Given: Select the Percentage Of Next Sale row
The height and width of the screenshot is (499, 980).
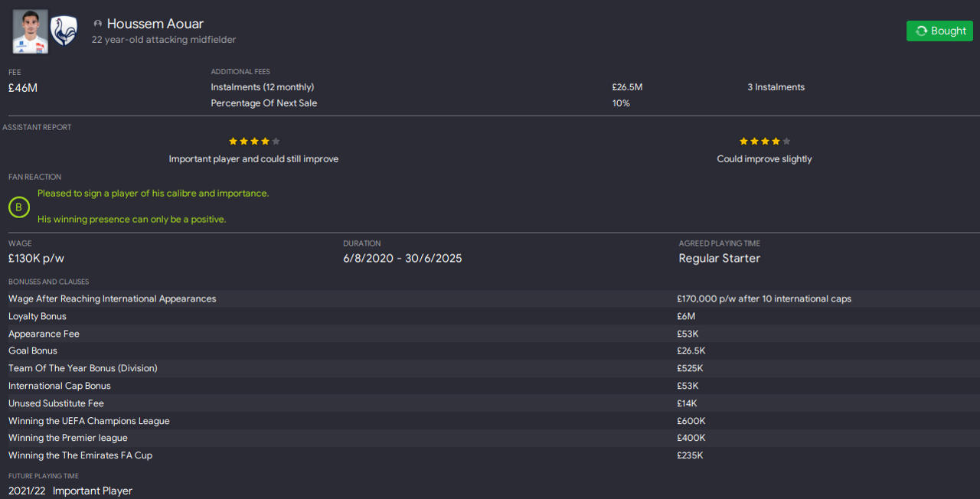Looking at the screenshot, I should coord(264,103).
